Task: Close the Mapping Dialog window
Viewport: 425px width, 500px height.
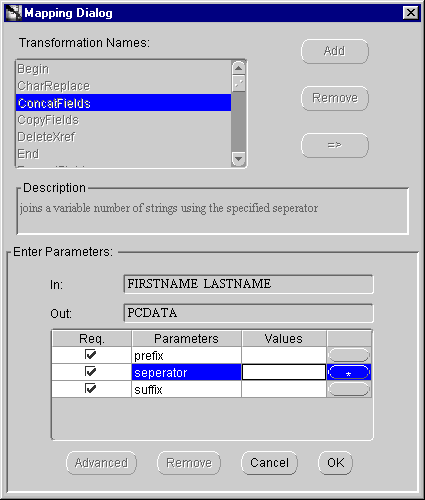Action: coord(411,13)
